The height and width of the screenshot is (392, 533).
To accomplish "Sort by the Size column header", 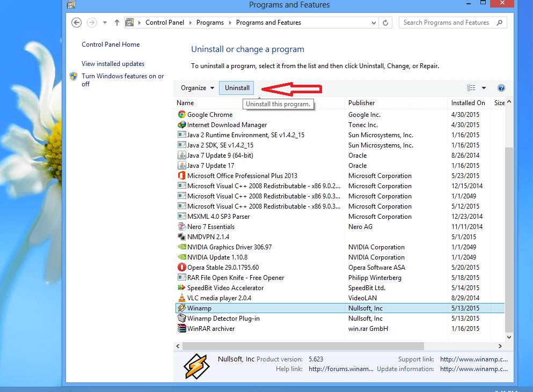I will 499,103.
